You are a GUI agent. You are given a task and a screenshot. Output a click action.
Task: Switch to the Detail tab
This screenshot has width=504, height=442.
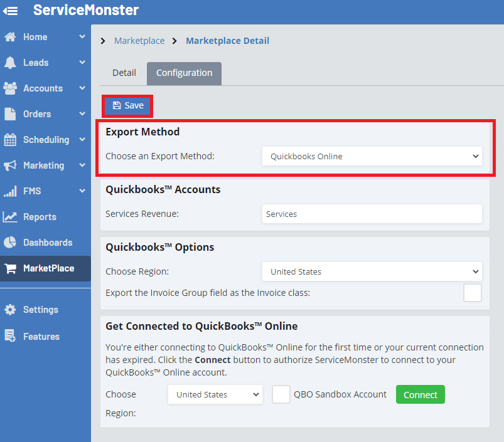pos(124,73)
